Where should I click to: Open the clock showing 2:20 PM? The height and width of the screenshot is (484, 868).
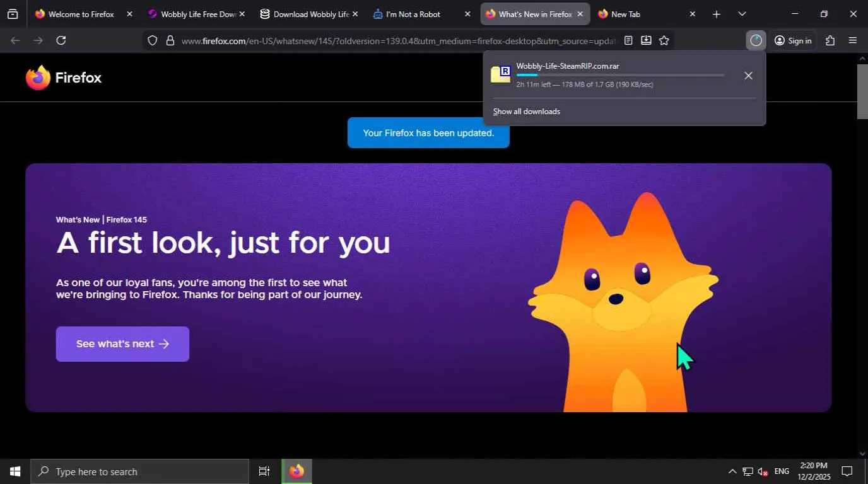tap(815, 471)
